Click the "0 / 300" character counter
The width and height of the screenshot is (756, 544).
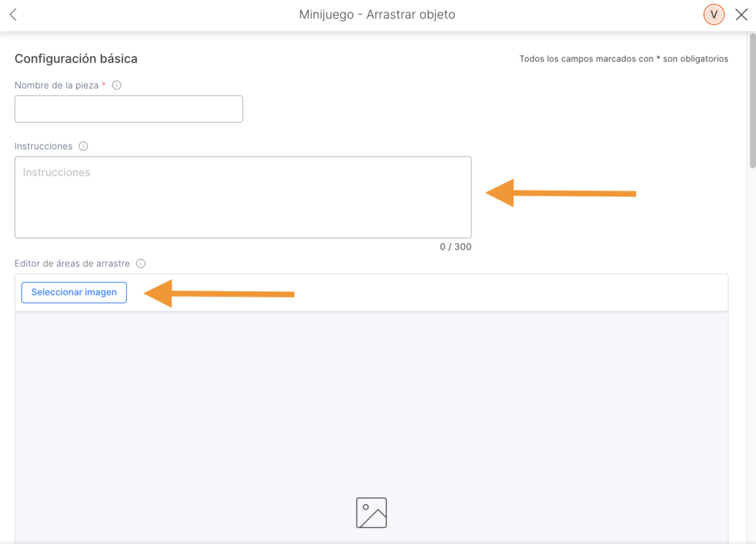click(x=455, y=247)
